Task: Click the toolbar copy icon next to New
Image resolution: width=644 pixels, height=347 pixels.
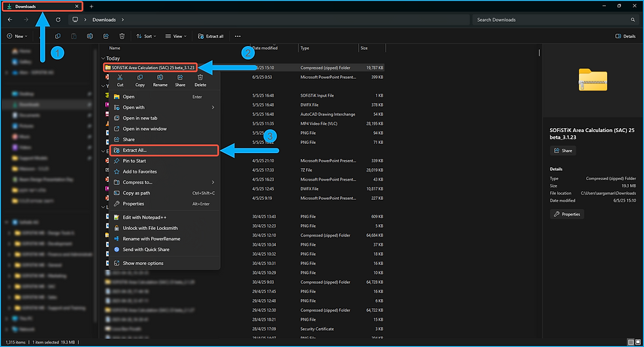Action: (x=58, y=36)
